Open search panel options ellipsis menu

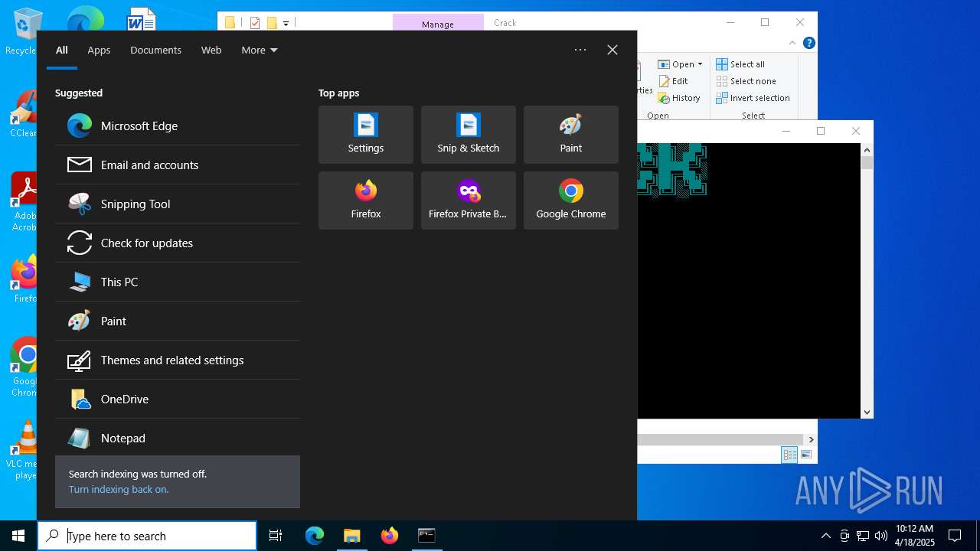tap(580, 50)
